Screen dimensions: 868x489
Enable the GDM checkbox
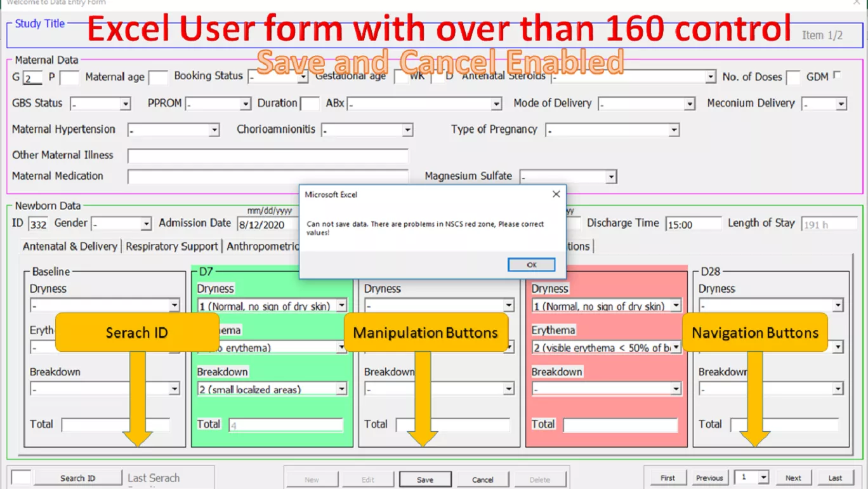(837, 76)
